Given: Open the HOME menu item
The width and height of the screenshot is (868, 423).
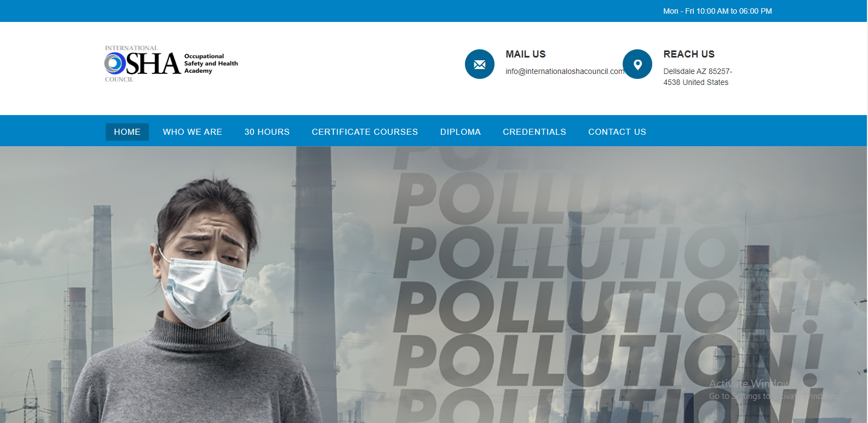Looking at the screenshot, I should point(127,132).
